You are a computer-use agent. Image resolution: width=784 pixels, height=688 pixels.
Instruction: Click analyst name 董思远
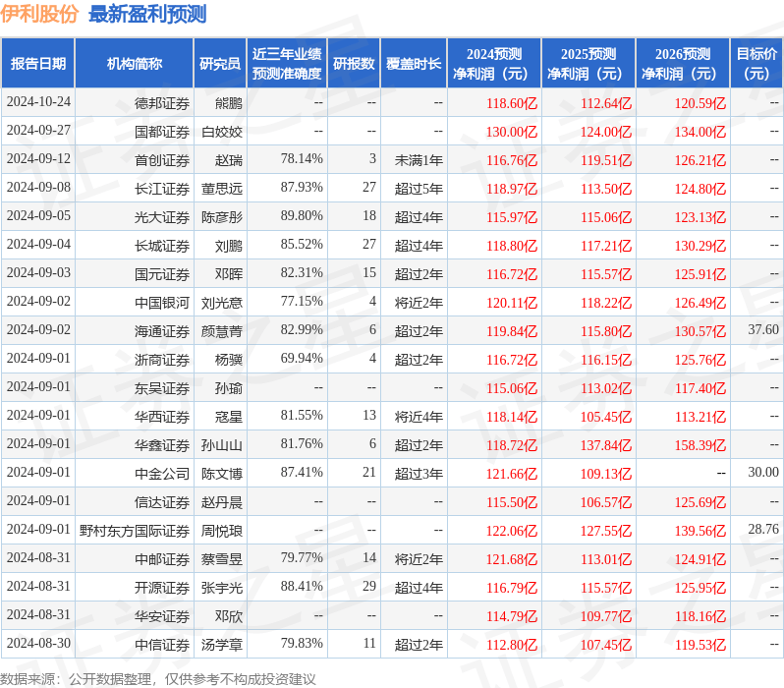coord(222,189)
